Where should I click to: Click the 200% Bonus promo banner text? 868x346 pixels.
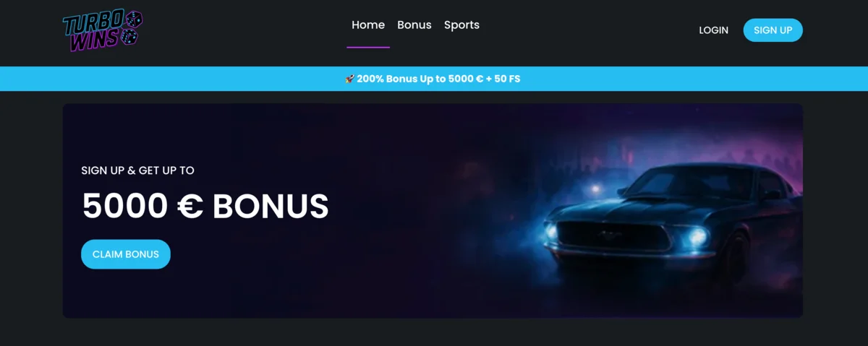click(438, 79)
